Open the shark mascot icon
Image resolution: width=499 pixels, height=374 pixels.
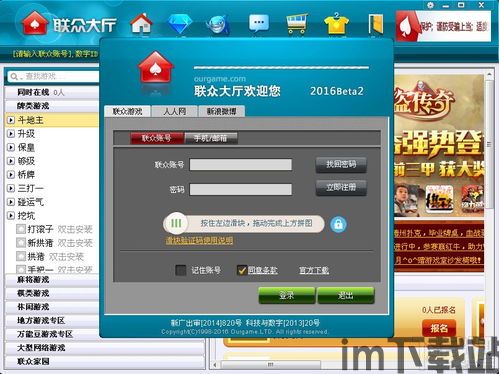218,24
